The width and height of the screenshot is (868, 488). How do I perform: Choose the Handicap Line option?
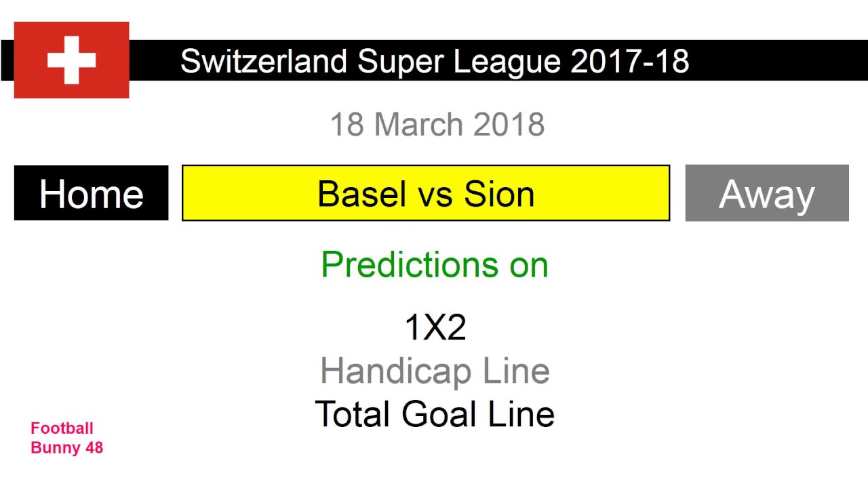pyautogui.click(x=435, y=371)
